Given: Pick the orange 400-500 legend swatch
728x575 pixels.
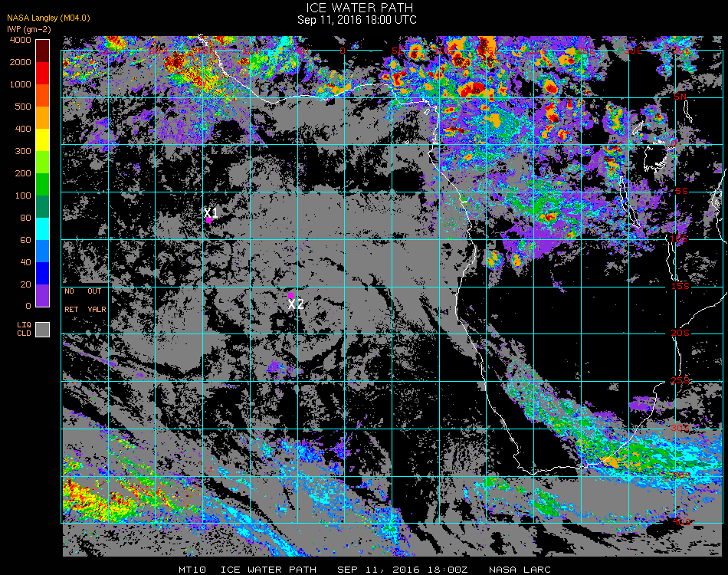Looking at the screenshot, I should click(42, 118).
